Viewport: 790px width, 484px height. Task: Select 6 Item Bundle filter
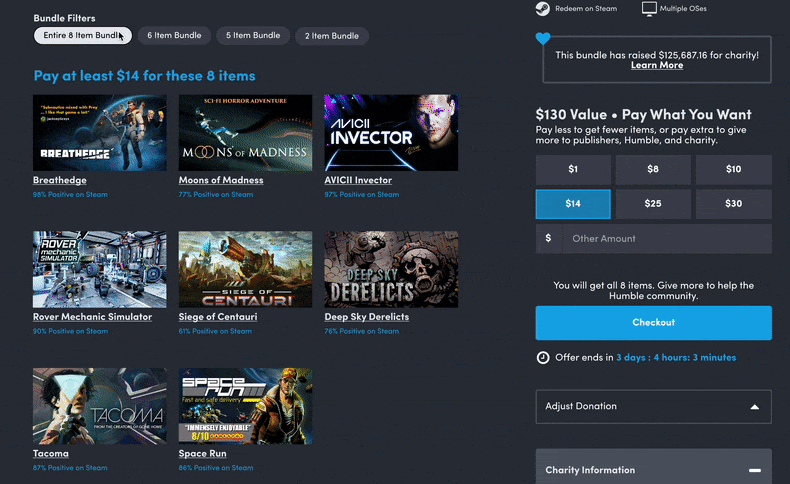tap(174, 35)
